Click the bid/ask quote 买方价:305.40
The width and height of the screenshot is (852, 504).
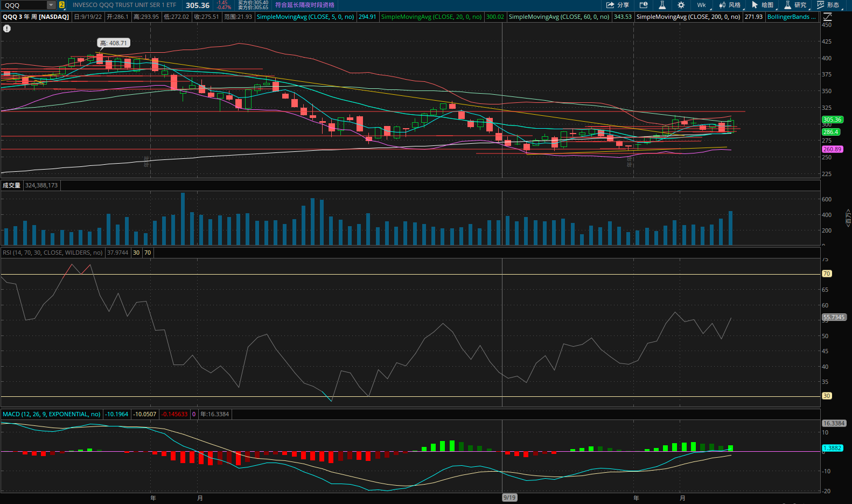point(253,3)
